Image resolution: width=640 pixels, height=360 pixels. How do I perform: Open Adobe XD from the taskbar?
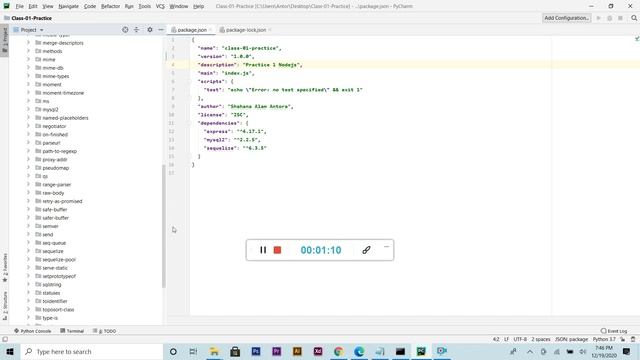pos(318,351)
